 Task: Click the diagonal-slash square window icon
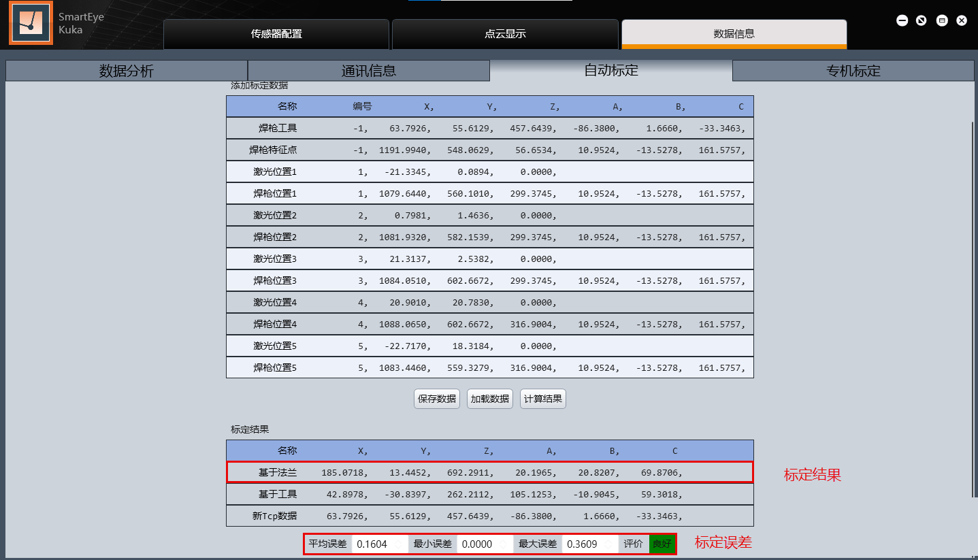(921, 20)
